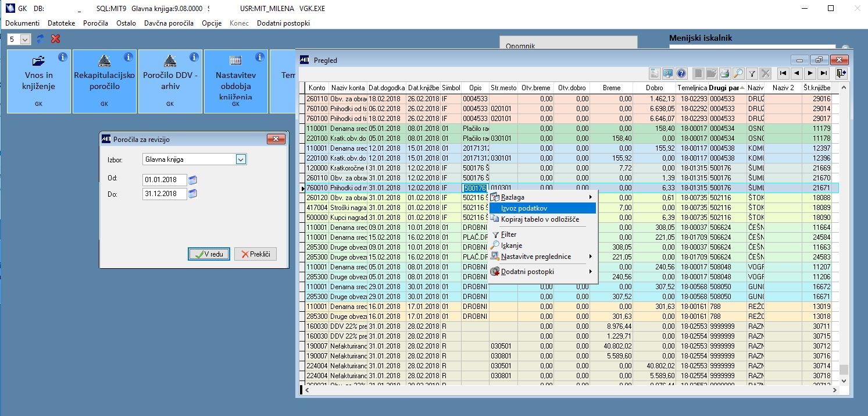
Task: Click the funnel filter icon in Pregled toolbar
Action: tap(752, 73)
